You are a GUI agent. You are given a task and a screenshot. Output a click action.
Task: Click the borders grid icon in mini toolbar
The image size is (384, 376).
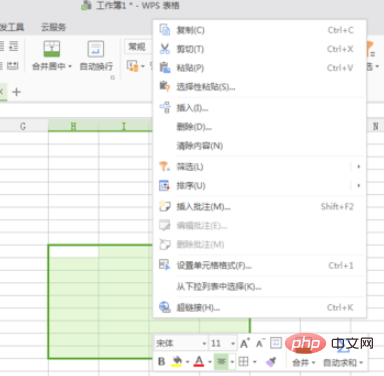click(244, 362)
